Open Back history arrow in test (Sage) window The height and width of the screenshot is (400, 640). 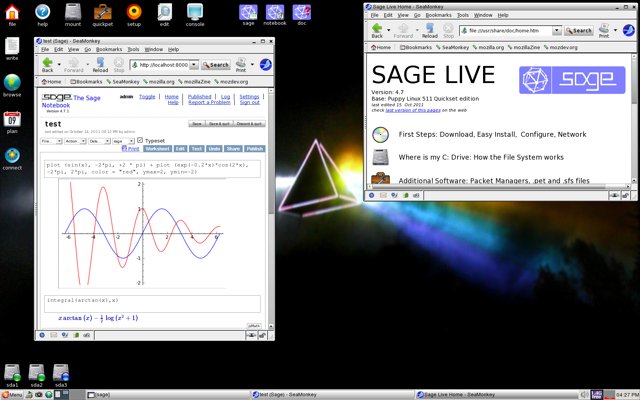pyautogui.click(x=59, y=64)
